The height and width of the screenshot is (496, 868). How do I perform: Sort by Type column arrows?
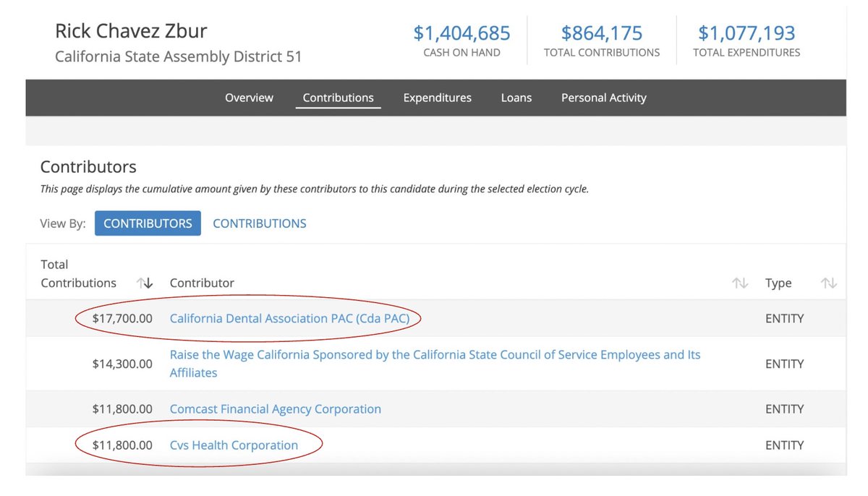pyautogui.click(x=829, y=283)
